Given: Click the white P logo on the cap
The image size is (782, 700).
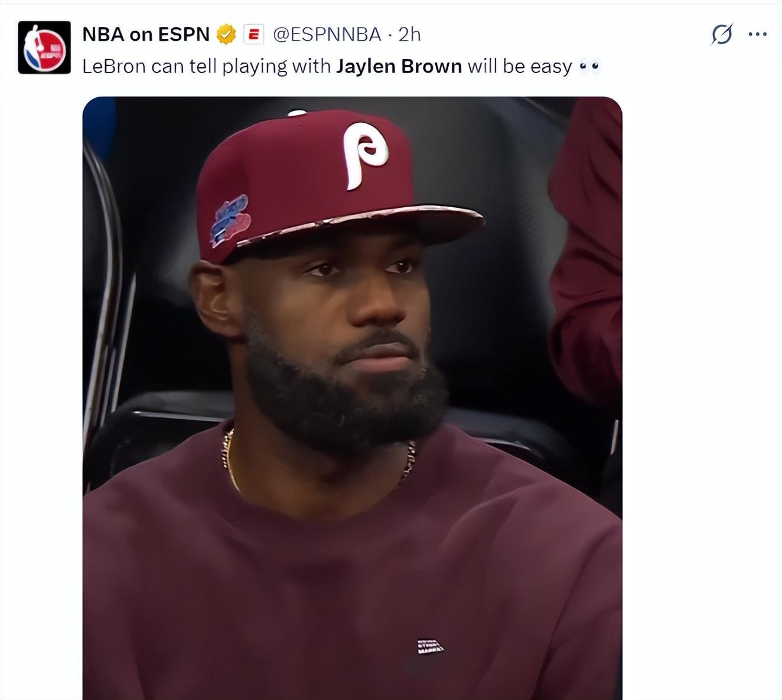Looking at the screenshot, I should pyautogui.click(x=366, y=155).
